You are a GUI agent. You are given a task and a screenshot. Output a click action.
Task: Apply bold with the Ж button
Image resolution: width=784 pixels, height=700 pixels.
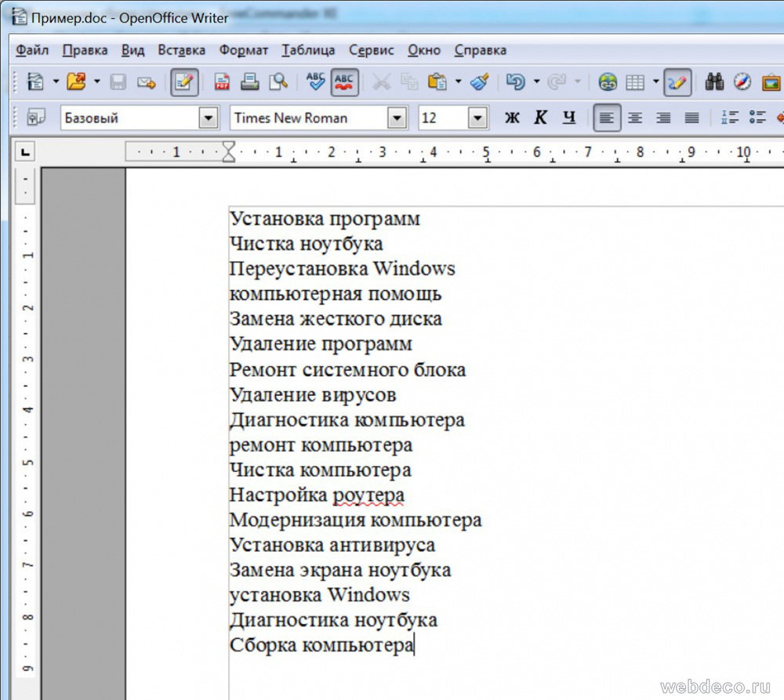click(x=512, y=118)
